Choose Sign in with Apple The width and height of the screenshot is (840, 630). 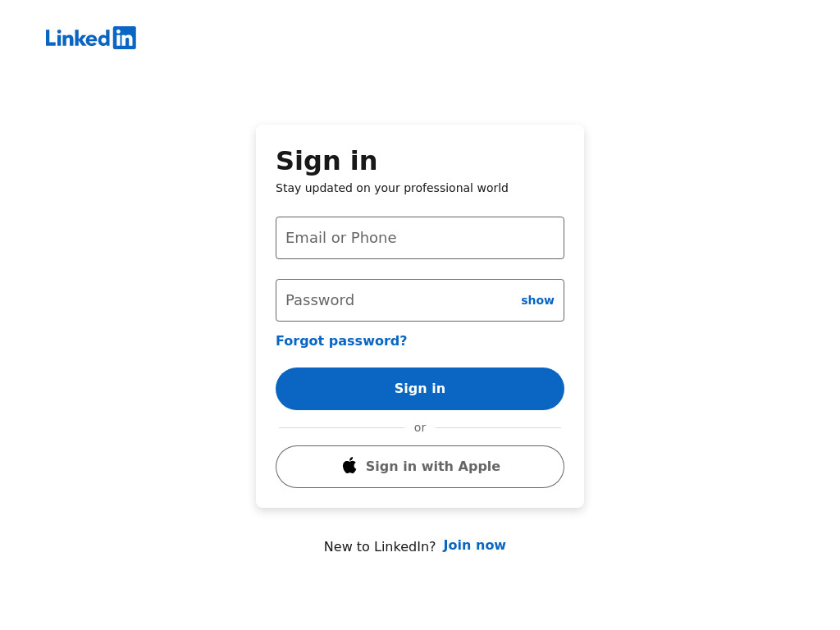click(420, 467)
